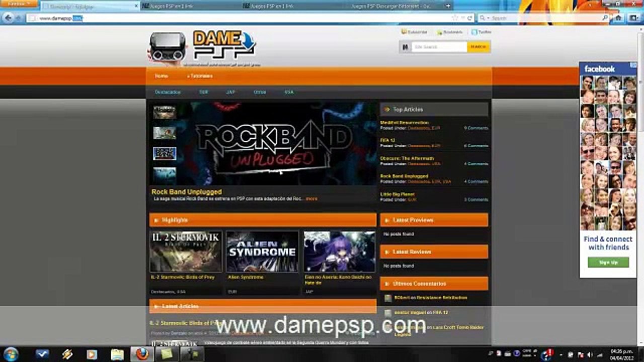Click the browser search magnifier icon
The image size is (644, 362).
[605, 18]
